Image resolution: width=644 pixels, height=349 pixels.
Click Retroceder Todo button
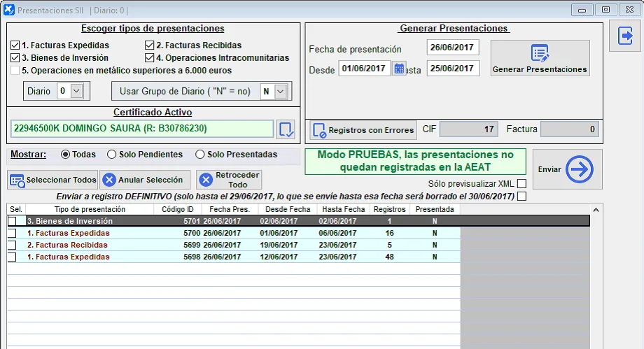229,180
